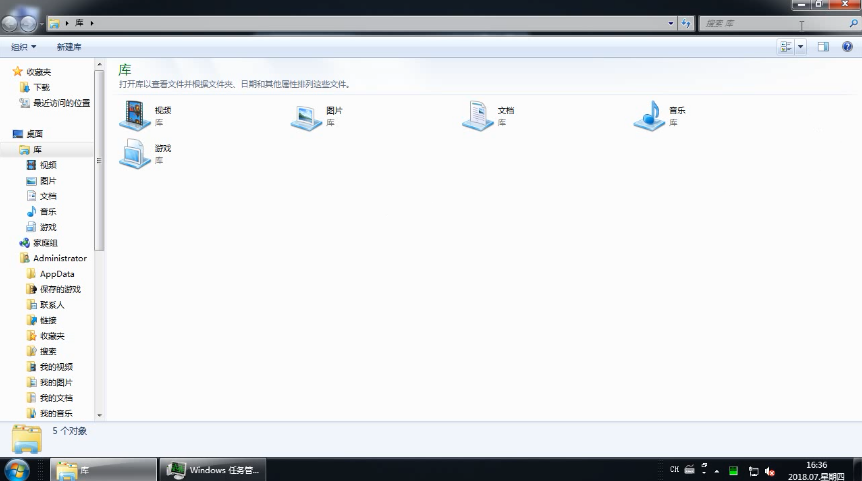862x481 pixels.
Task: Click the 新建库 toolbar button
Action: pyautogui.click(x=69, y=47)
